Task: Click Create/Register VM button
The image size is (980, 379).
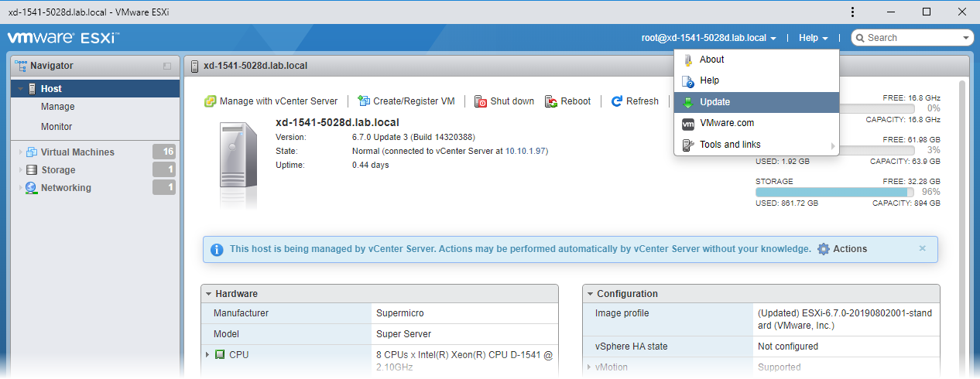Action: pos(406,101)
